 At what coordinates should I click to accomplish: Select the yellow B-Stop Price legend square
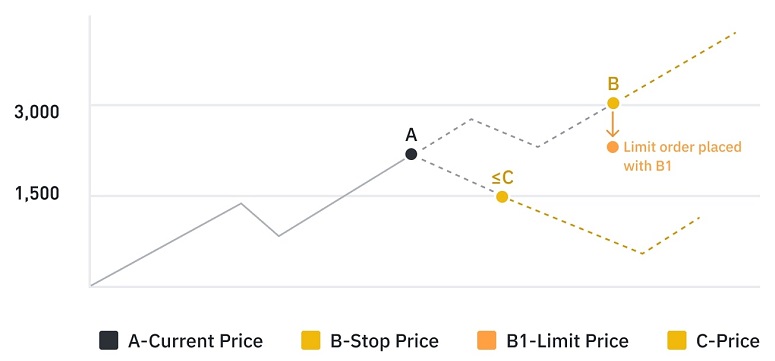coord(311,341)
